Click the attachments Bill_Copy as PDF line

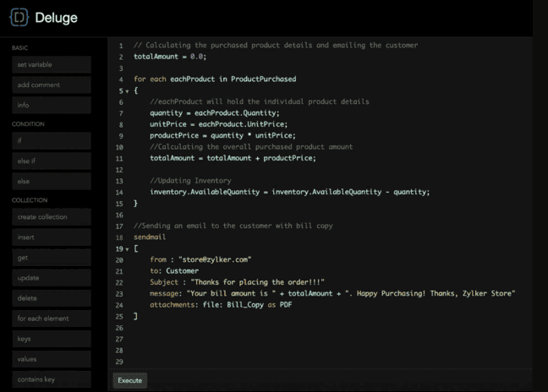[221, 305]
